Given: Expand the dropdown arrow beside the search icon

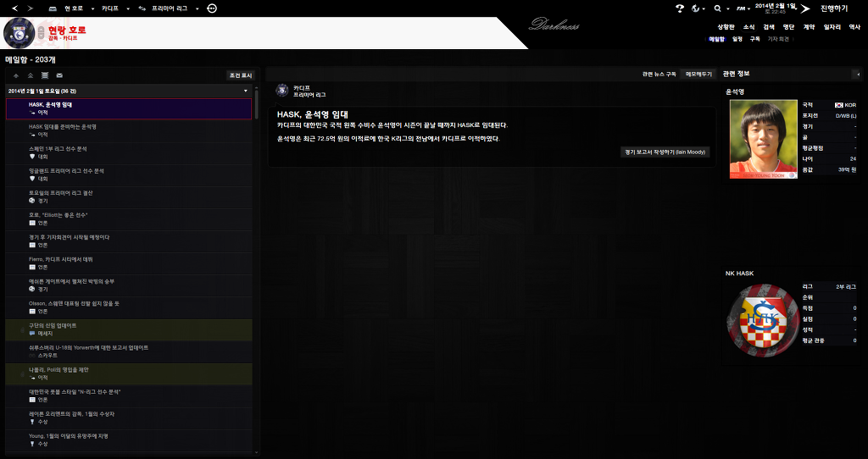Looking at the screenshot, I should tap(728, 8).
